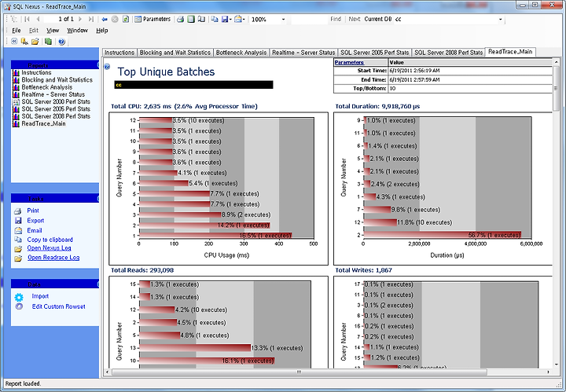Click Email in Tasks panel
Viewport: 566px width, 392px height.
35,230
